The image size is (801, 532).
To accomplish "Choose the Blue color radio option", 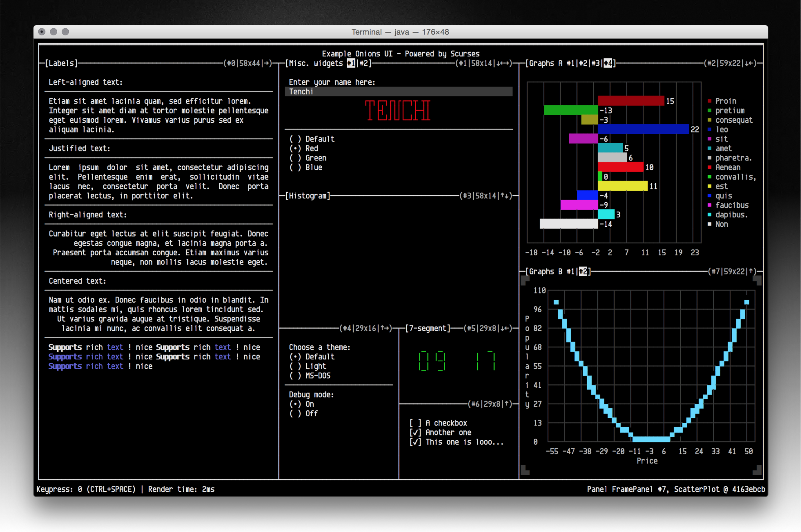I will (x=306, y=167).
